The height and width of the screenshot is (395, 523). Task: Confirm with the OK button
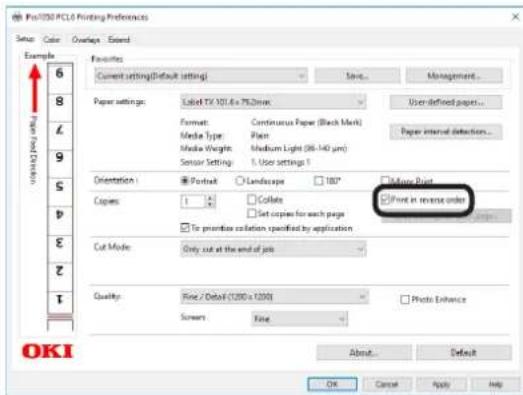click(332, 384)
